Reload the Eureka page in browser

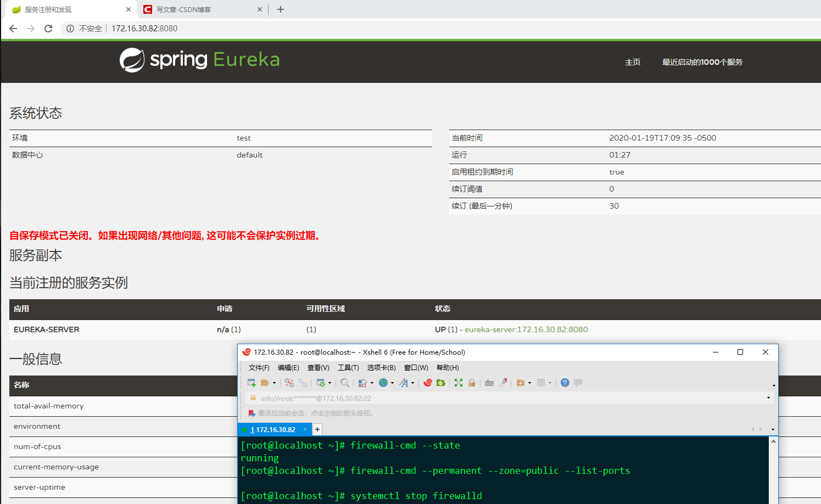48,29
